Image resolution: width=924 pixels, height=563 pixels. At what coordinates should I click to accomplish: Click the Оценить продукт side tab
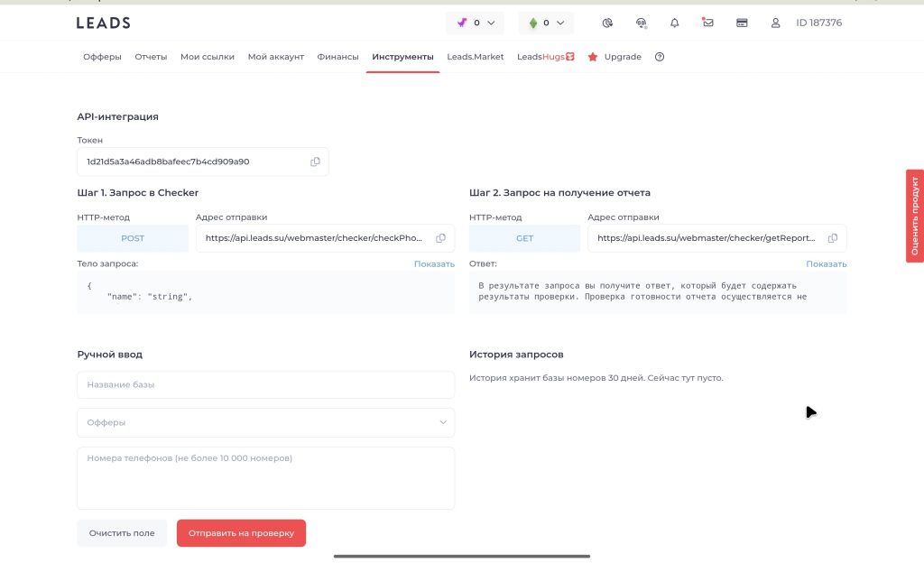tap(914, 216)
